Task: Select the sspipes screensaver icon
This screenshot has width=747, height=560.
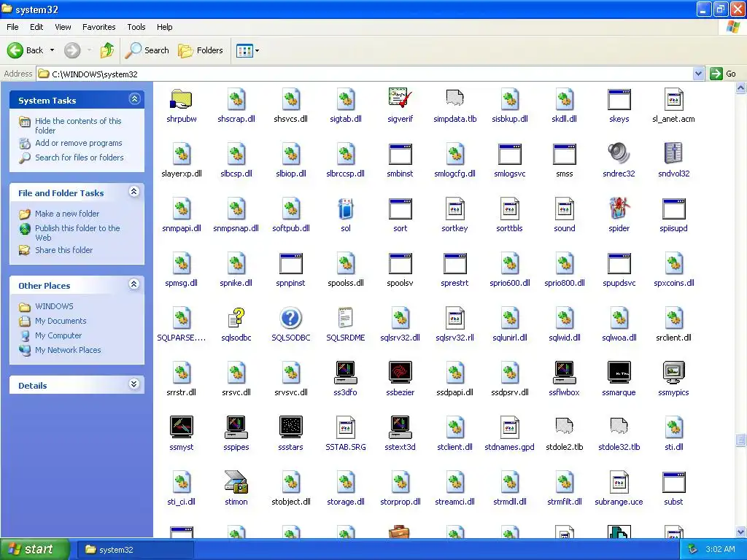Action: pos(236,427)
